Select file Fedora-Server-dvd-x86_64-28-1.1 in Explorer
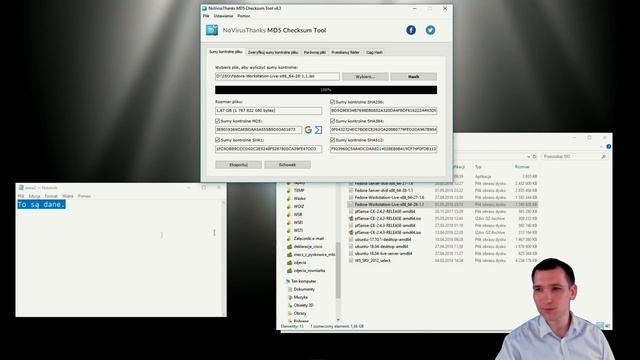The width and height of the screenshot is (640, 360). pyautogui.click(x=384, y=190)
